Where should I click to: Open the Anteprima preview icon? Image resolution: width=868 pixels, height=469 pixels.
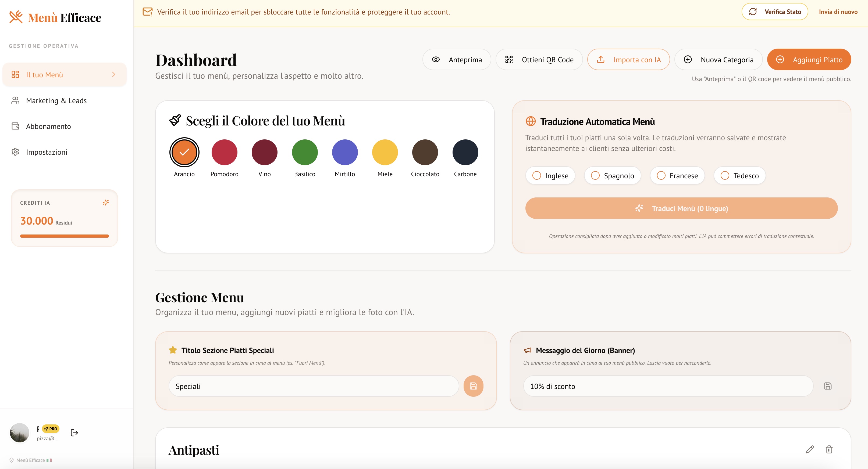[x=436, y=59]
